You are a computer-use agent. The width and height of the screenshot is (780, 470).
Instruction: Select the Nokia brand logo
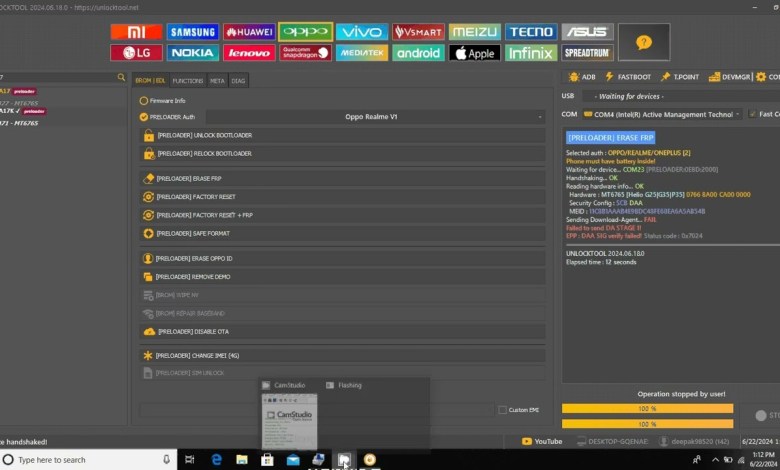click(x=193, y=53)
